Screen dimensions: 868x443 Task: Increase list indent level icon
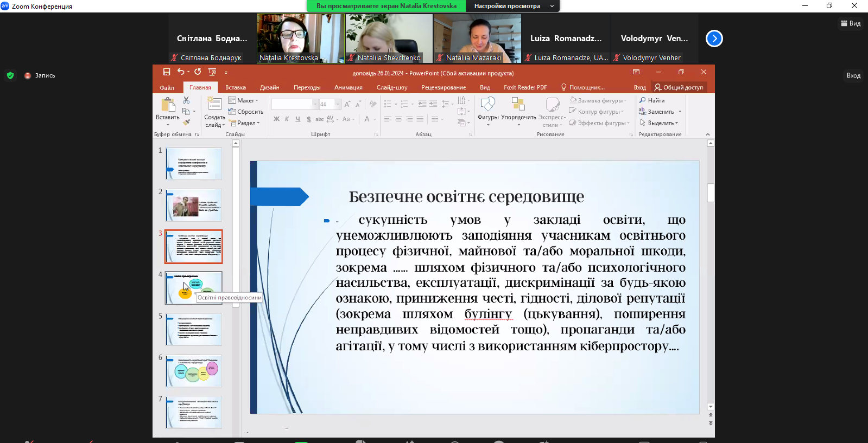pos(433,104)
